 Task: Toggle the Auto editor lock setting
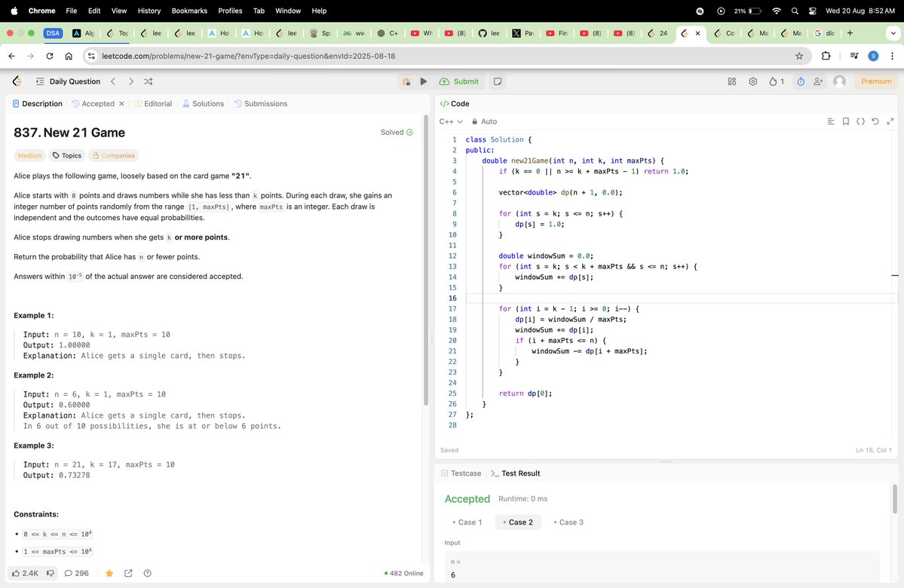pos(484,121)
